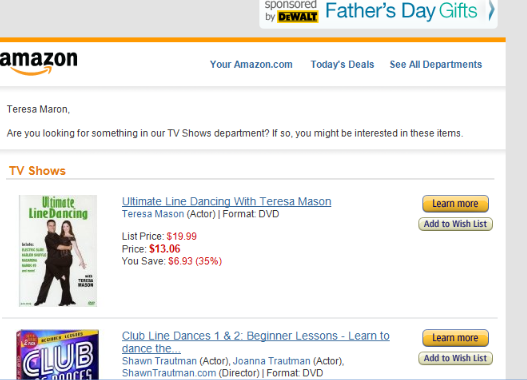Add Ultimate Line Dancing to Wish List
Screen dimensions: 527x380
(x=455, y=224)
